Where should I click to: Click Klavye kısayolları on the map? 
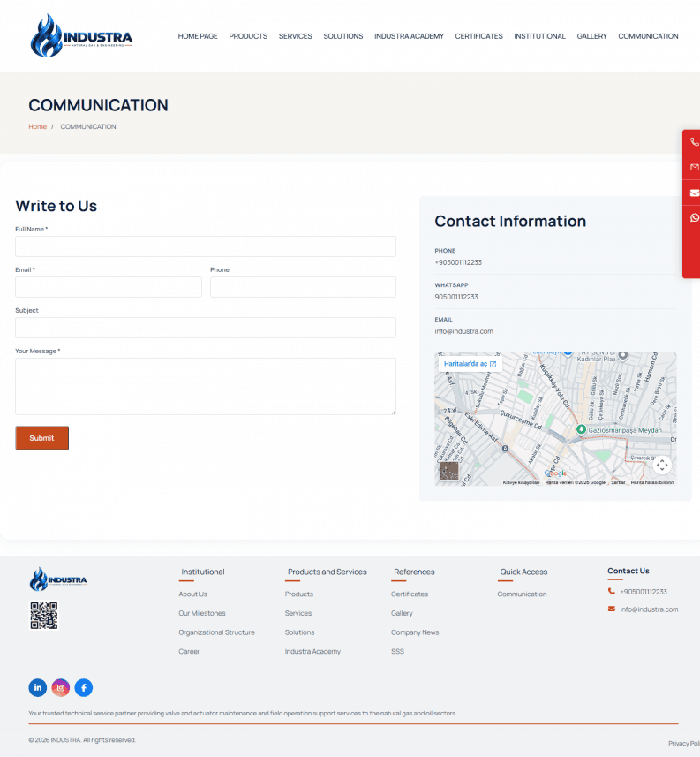point(521,482)
